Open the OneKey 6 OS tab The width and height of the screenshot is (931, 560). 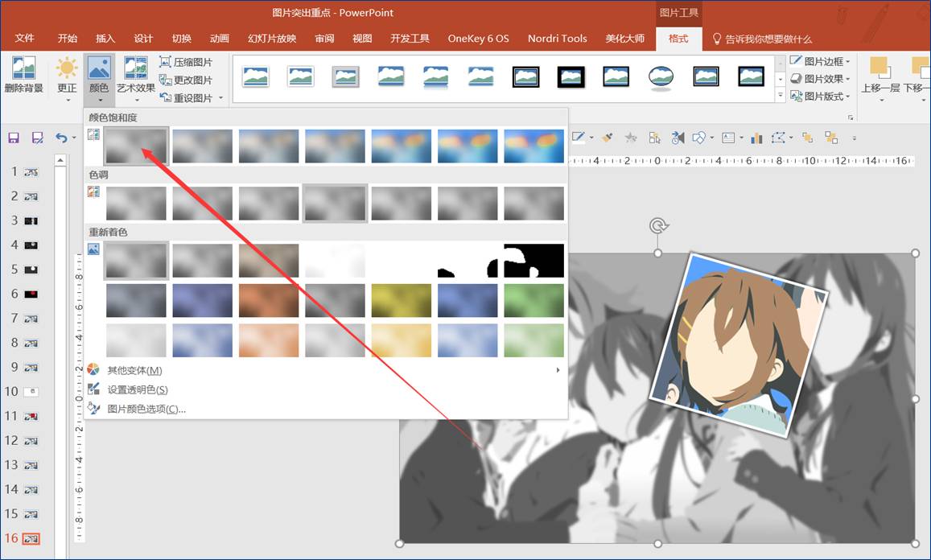click(478, 39)
